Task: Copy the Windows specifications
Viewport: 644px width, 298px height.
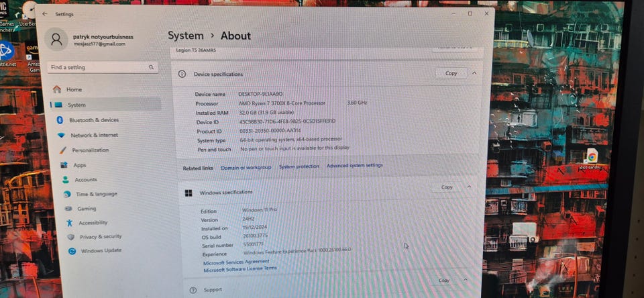Action: (447, 187)
